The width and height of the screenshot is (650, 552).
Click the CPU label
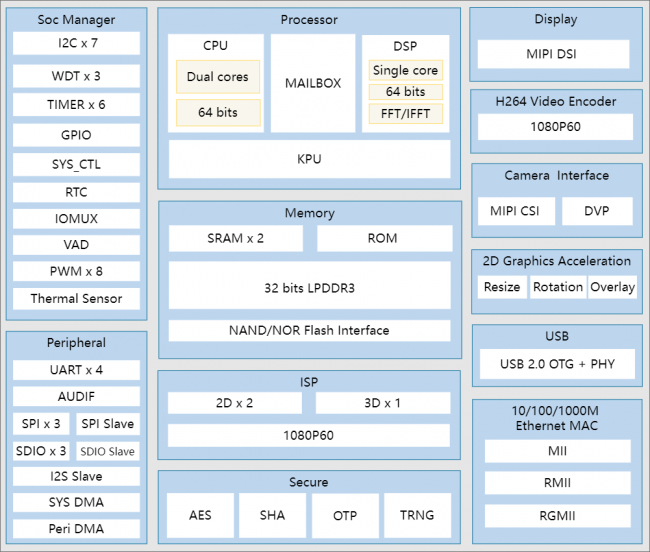click(x=216, y=45)
